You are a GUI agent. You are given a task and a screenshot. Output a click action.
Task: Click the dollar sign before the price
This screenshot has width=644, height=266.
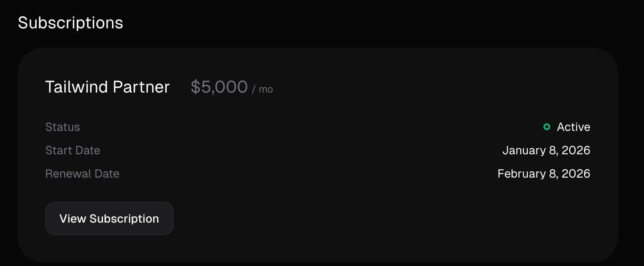pyautogui.click(x=195, y=87)
